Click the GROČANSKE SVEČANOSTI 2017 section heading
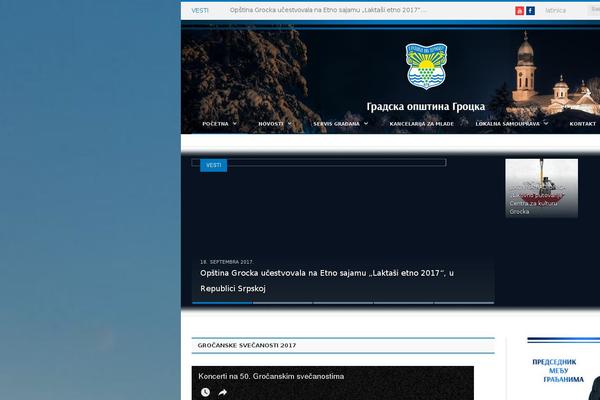Viewport: 600px width, 400px height. pos(247,345)
